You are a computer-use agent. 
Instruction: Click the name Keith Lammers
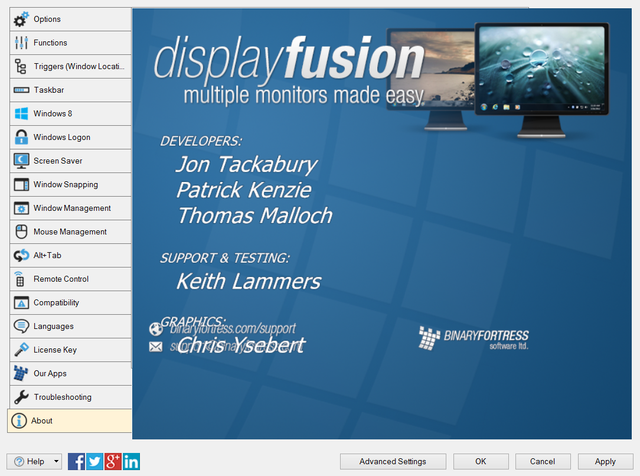tap(249, 281)
